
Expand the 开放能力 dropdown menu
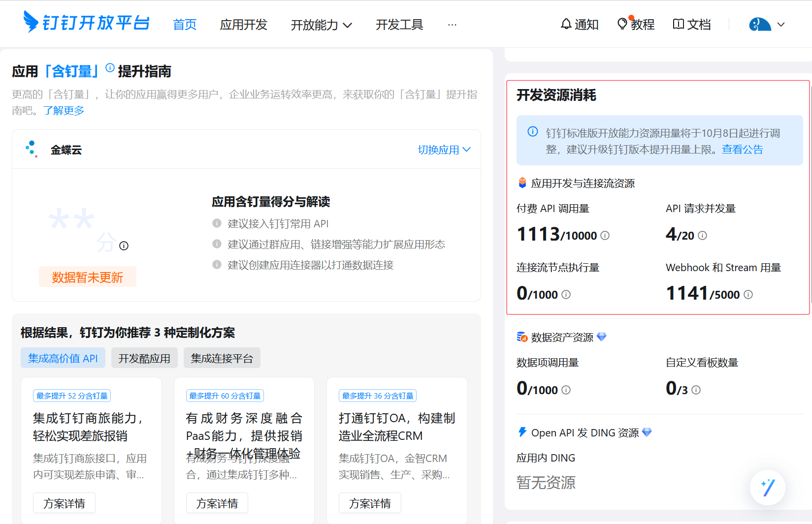322,25
